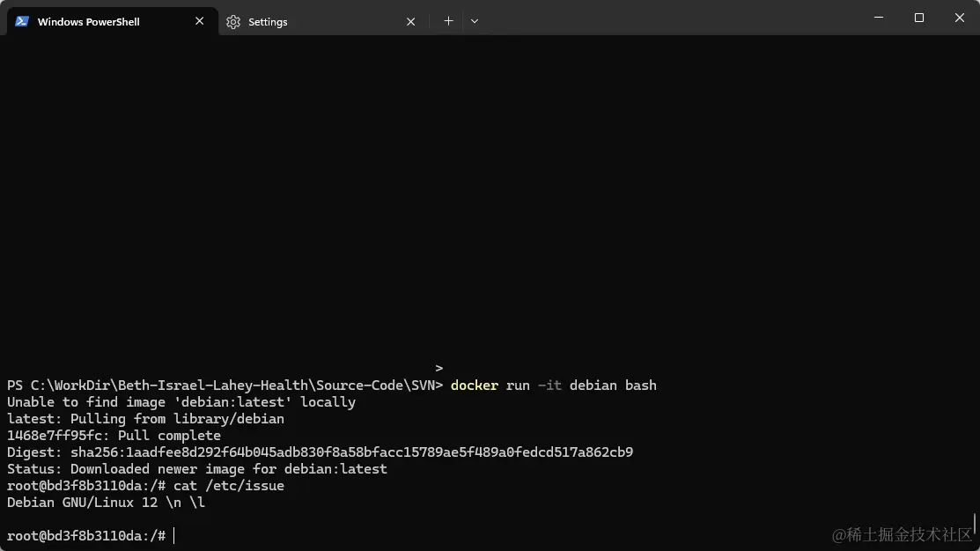Click the 'Debian GNU/Linux 12 \n \l' output
980x551 pixels.
point(107,503)
